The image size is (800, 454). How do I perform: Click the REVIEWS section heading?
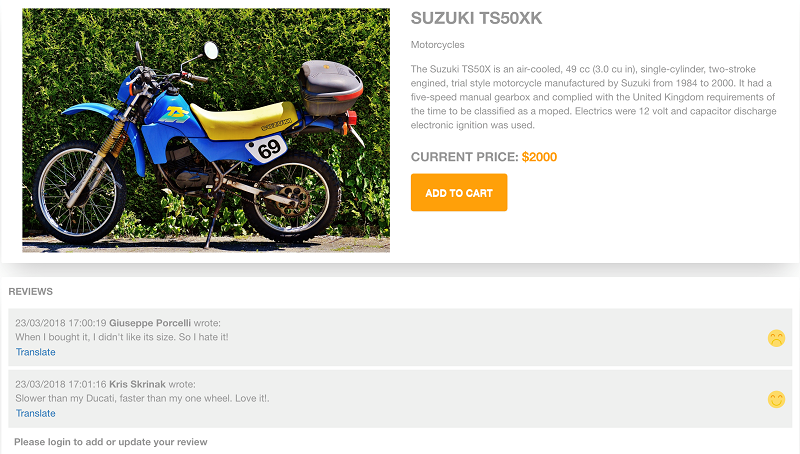[31, 292]
